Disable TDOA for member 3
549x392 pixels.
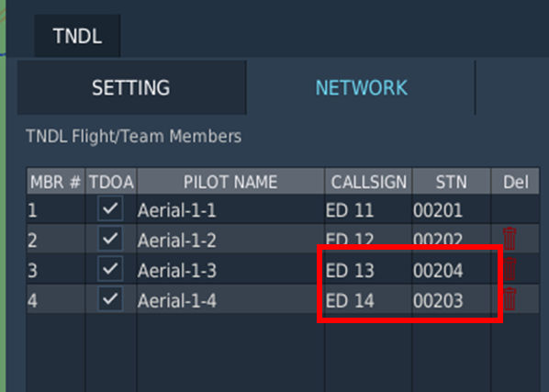[110, 269]
